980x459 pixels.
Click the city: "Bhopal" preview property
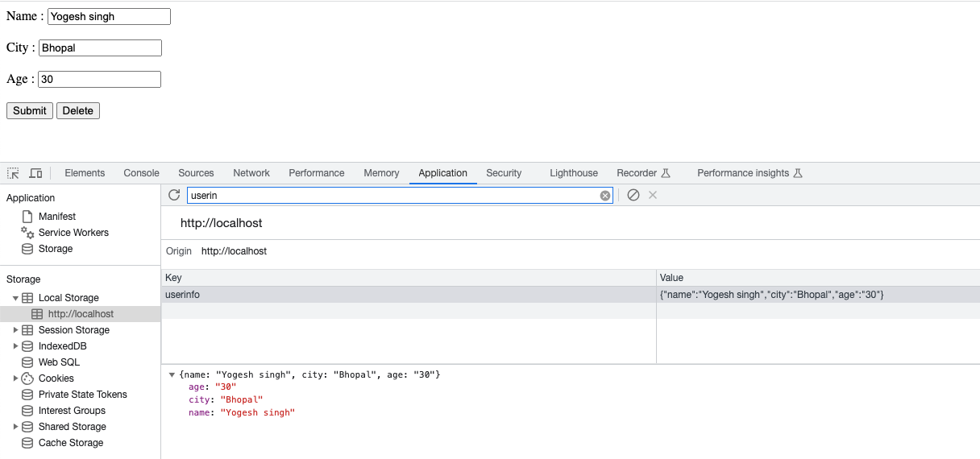(x=226, y=399)
